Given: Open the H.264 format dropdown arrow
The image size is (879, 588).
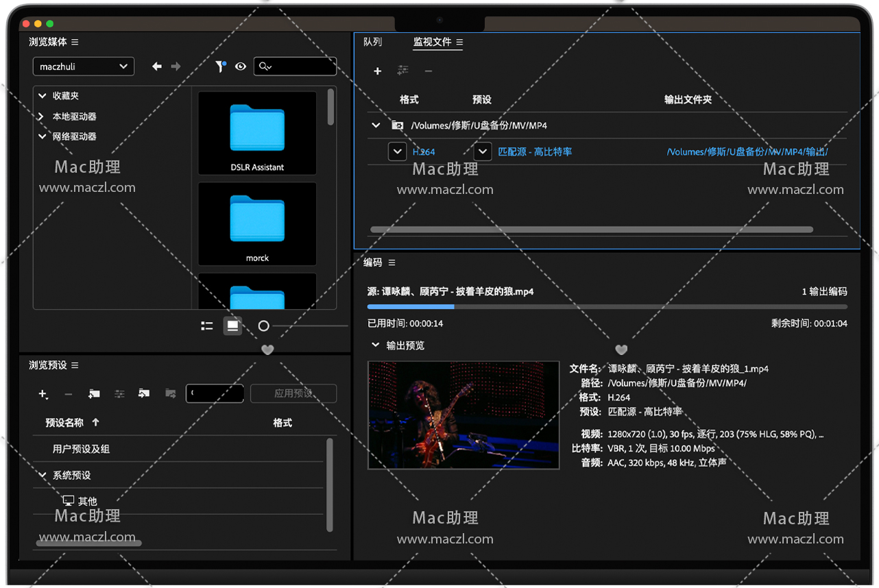Looking at the screenshot, I should pos(398,151).
